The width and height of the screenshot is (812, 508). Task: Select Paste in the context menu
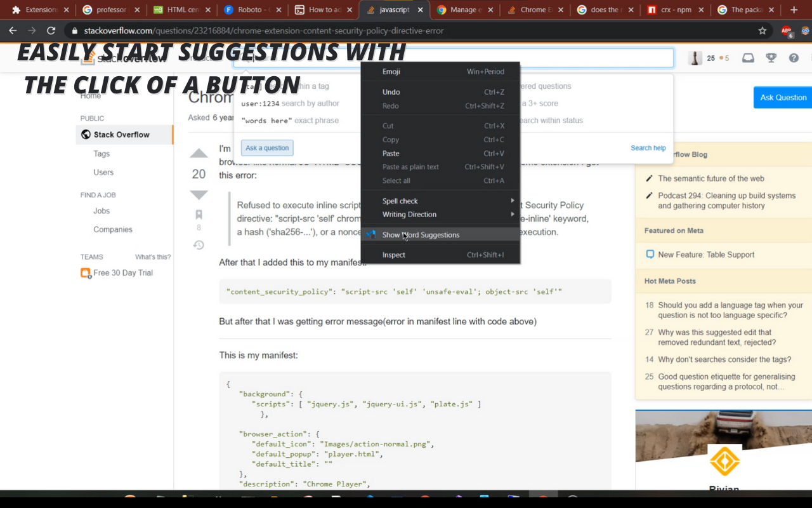pos(440,153)
